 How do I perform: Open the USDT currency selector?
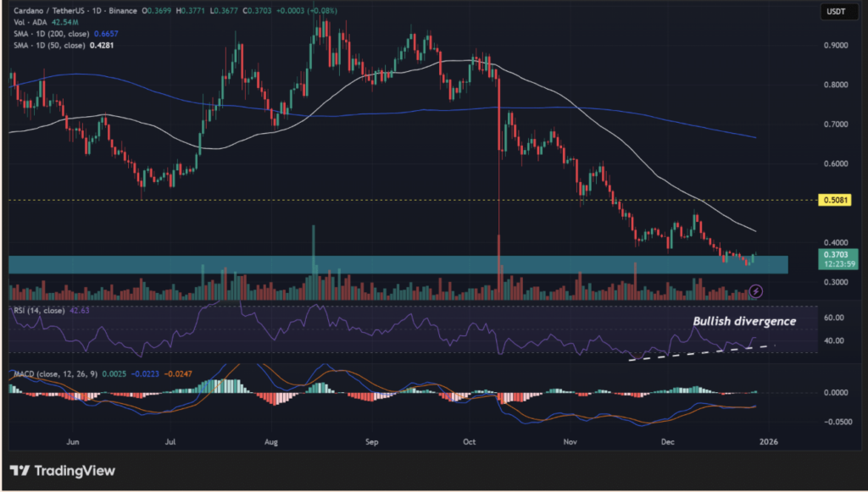click(834, 12)
